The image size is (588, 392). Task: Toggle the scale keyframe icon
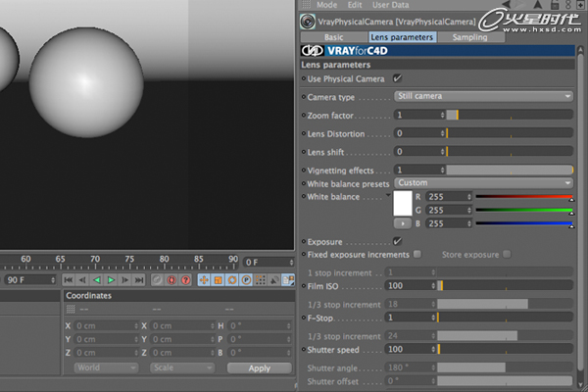click(x=219, y=280)
